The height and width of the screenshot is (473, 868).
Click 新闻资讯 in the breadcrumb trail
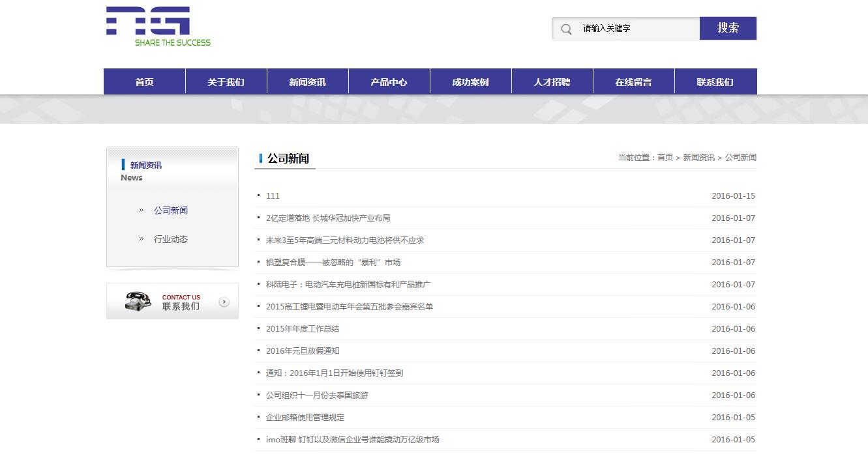pyautogui.click(x=698, y=158)
